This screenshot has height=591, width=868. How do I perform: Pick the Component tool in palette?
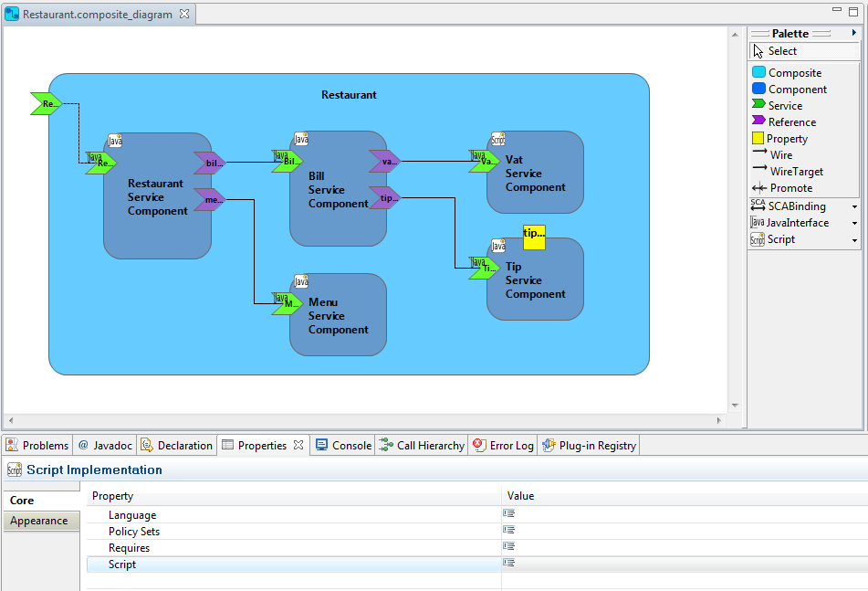pos(790,90)
